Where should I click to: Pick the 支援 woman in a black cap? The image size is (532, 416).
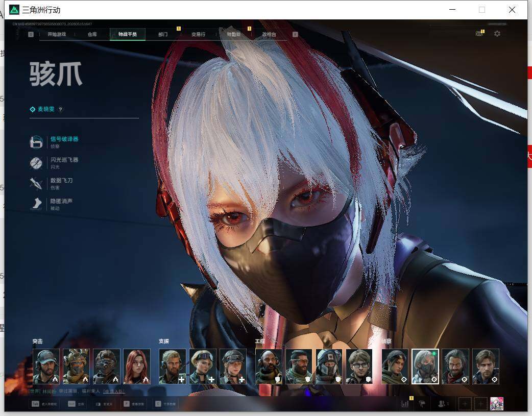tap(233, 366)
